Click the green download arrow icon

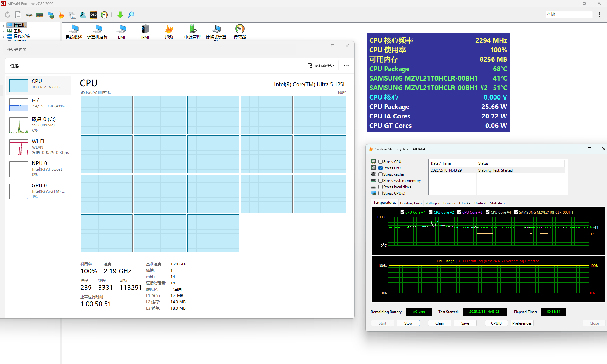pos(120,15)
